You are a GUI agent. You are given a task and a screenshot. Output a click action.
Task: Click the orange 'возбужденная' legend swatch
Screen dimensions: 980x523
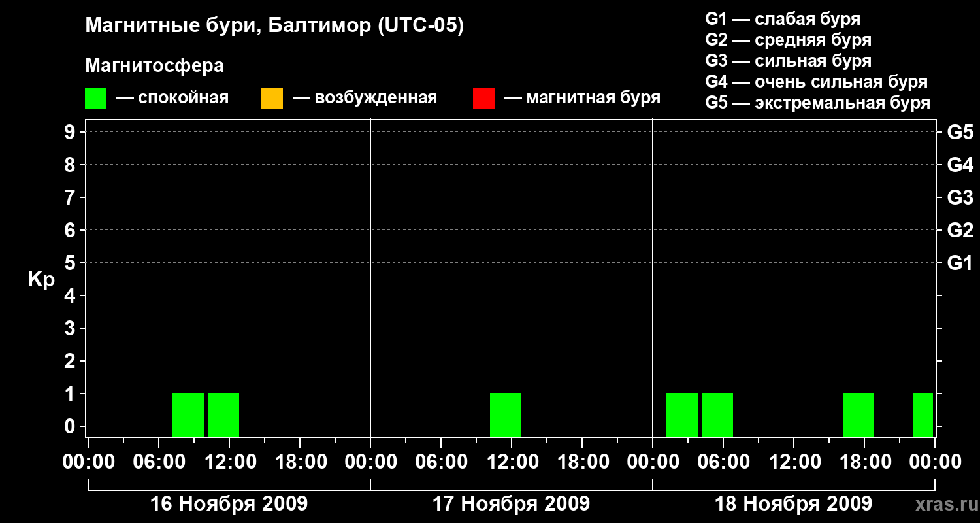click(x=272, y=99)
